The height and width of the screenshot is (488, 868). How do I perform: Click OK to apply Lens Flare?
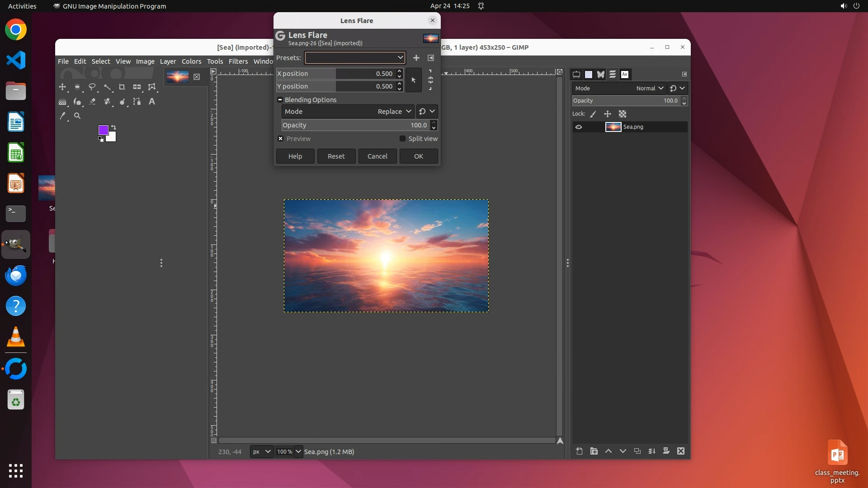coord(418,156)
